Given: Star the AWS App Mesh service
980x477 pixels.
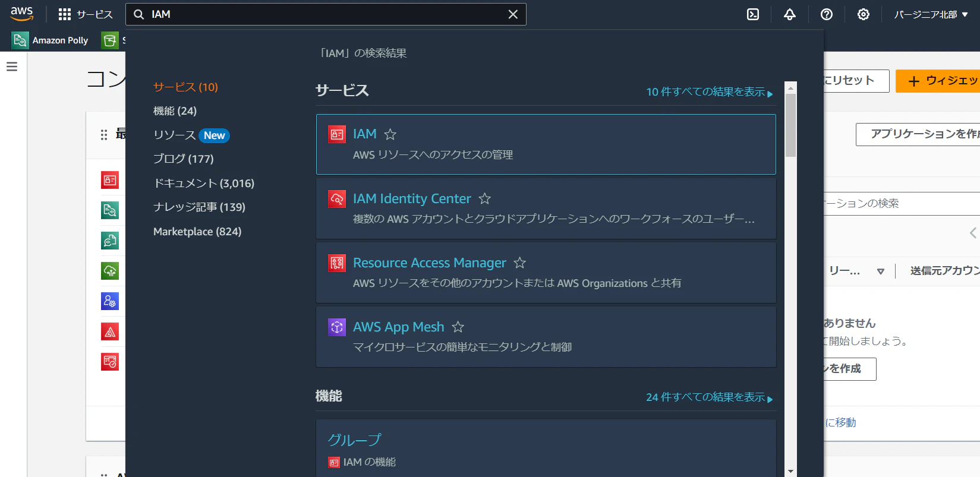Looking at the screenshot, I should tap(458, 327).
